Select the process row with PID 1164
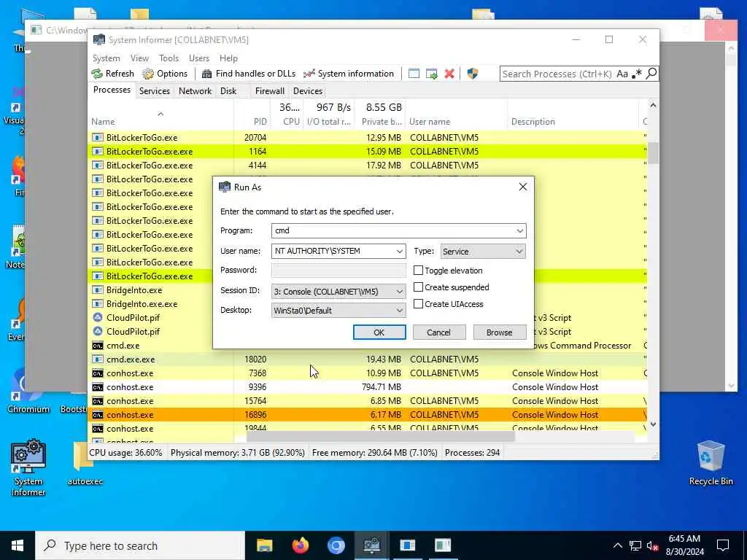 [x=368, y=152]
